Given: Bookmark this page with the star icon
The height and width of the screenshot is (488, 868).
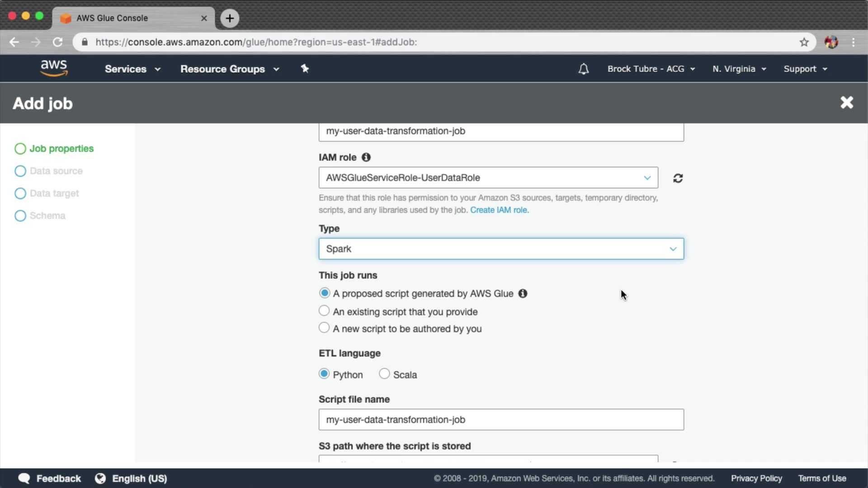Looking at the screenshot, I should 804,42.
